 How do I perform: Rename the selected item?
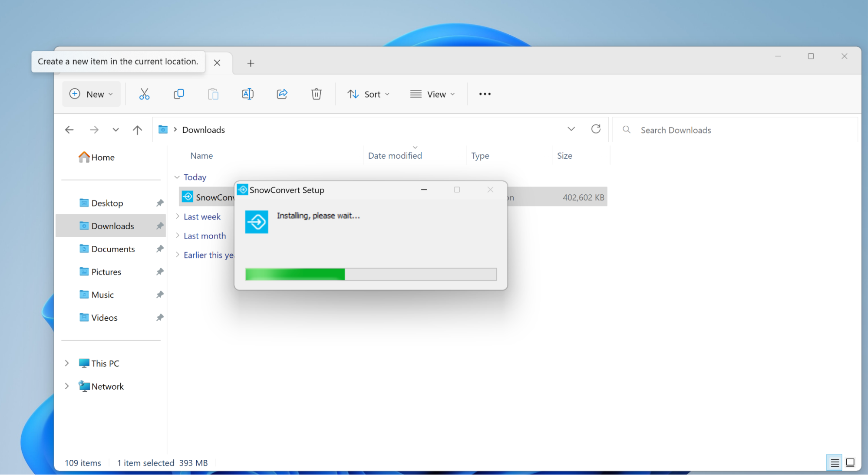(248, 94)
